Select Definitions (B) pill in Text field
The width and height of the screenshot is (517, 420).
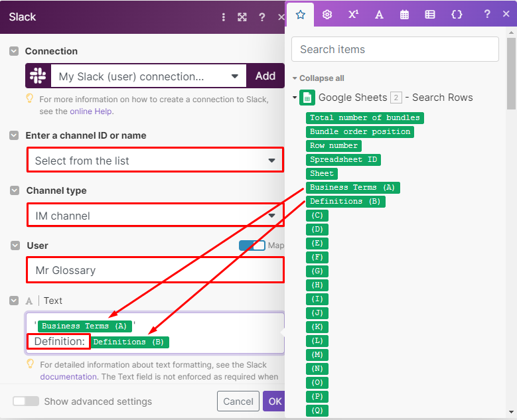tap(129, 342)
